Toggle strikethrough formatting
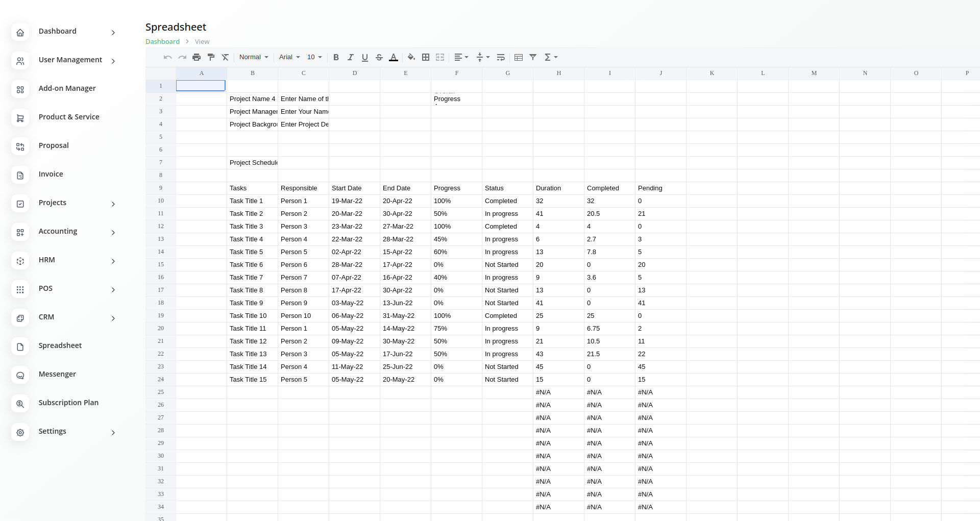980x521 pixels. pyautogui.click(x=379, y=57)
